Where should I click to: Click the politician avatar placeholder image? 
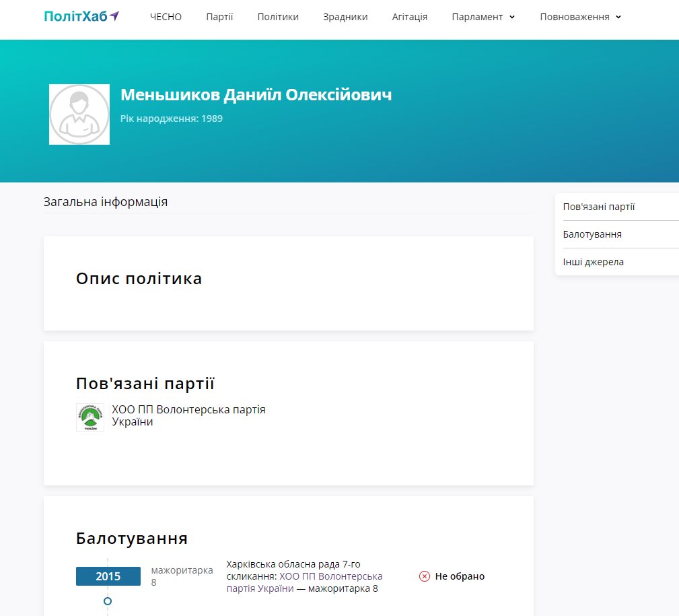click(79, 114)
